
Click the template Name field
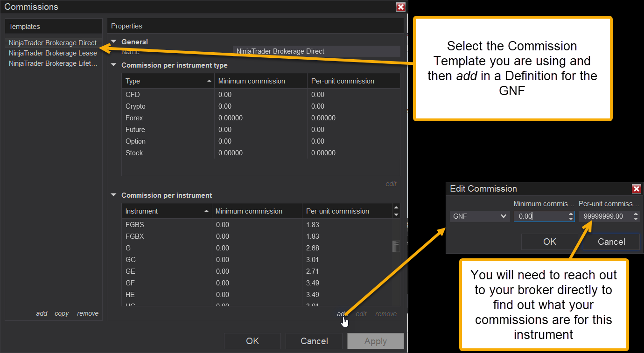(x=316, y=51)
